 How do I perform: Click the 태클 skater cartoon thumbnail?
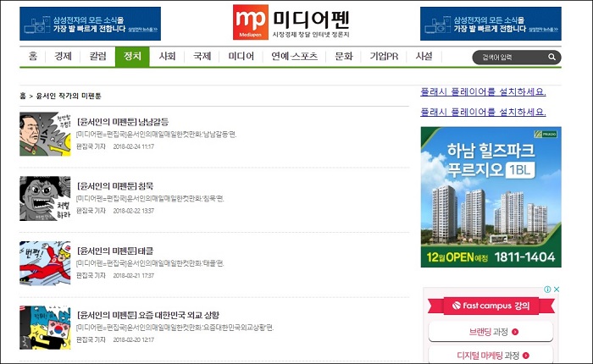click(45, 263)
